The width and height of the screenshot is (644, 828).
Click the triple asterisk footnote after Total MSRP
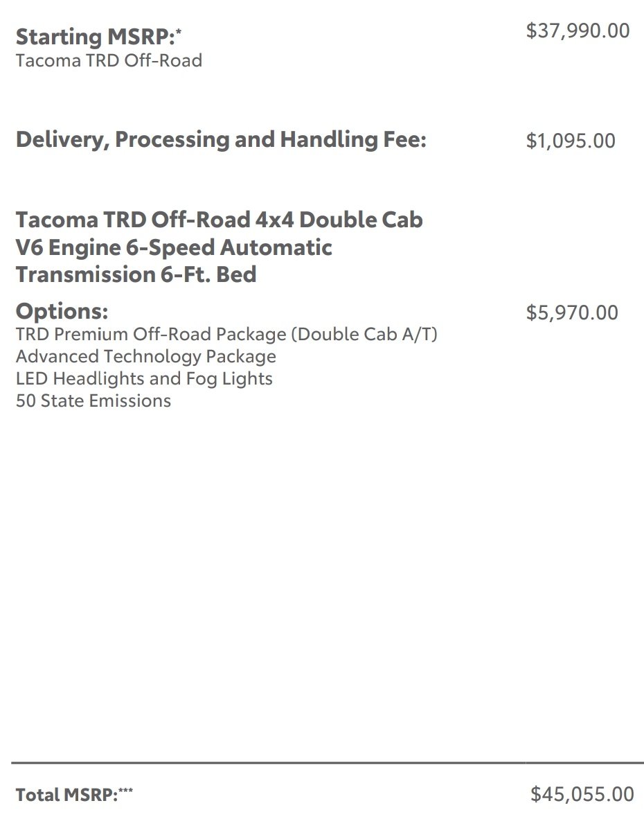point(125,791)
